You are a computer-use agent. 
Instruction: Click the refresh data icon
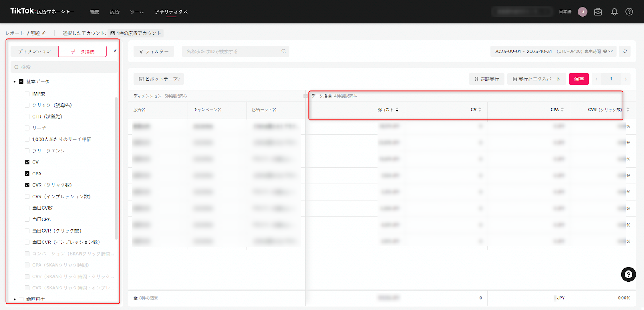[625, 51]
